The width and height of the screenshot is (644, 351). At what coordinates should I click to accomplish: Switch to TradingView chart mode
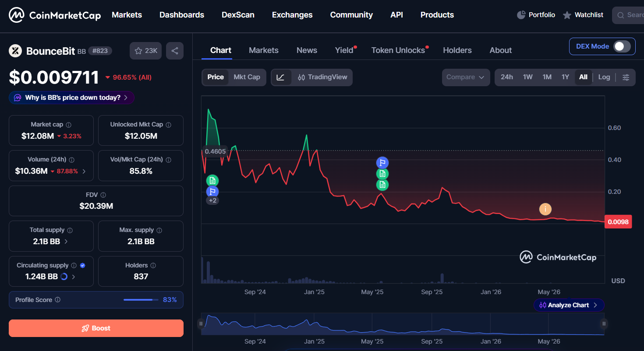click(322, 77)
